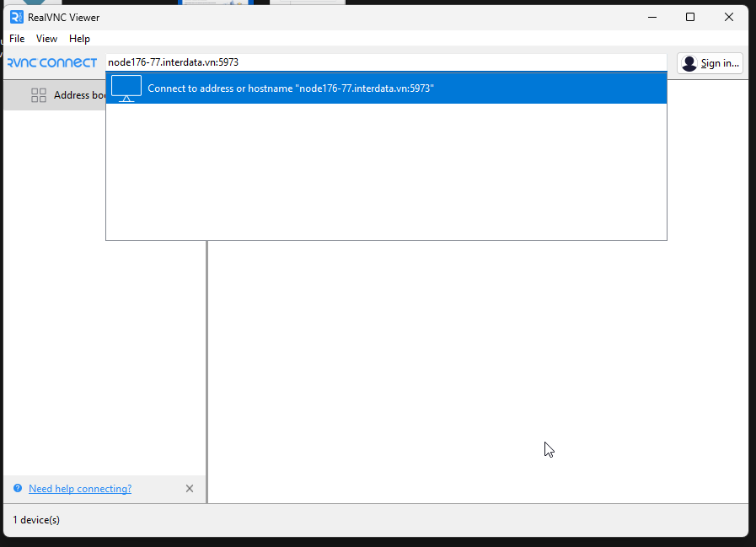Click the user avatar icon in Sign in
Screen dimensions: 756x547
(x=689, y=63)
